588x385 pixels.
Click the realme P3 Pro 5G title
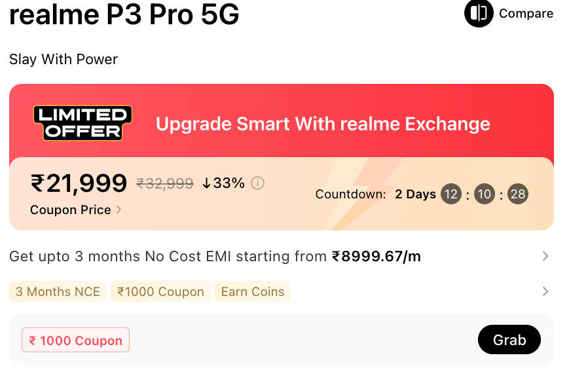124,14
